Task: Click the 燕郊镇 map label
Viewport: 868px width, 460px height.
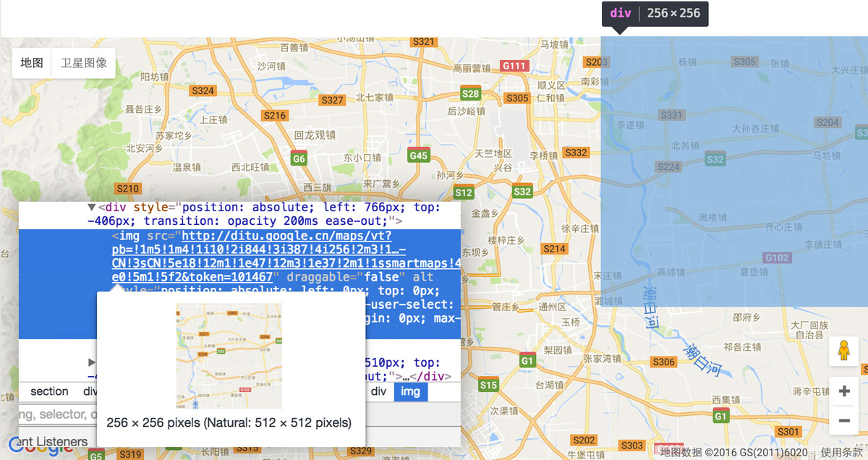Action: tap(672, 273)
